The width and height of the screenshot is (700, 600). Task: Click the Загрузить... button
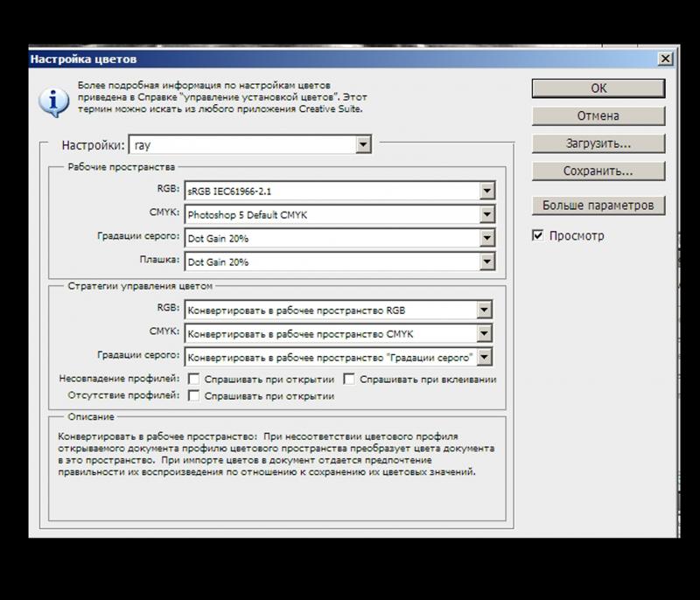click(598, 143)
